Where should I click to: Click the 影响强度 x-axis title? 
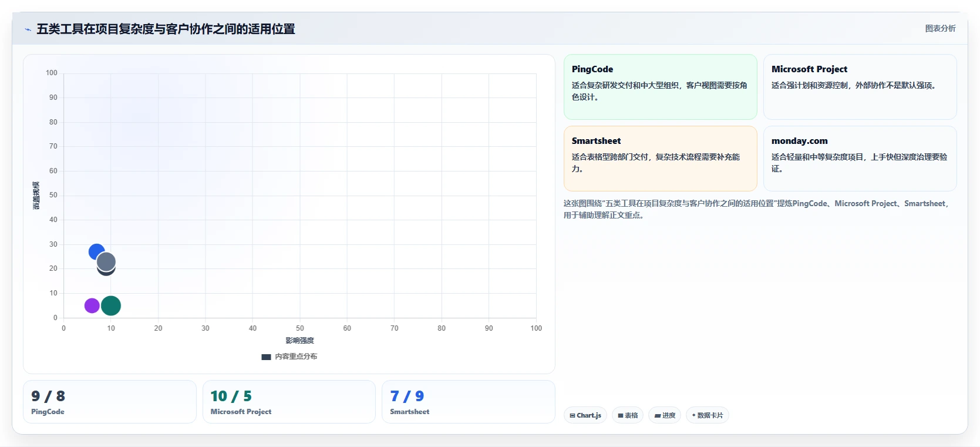point(300,341)
